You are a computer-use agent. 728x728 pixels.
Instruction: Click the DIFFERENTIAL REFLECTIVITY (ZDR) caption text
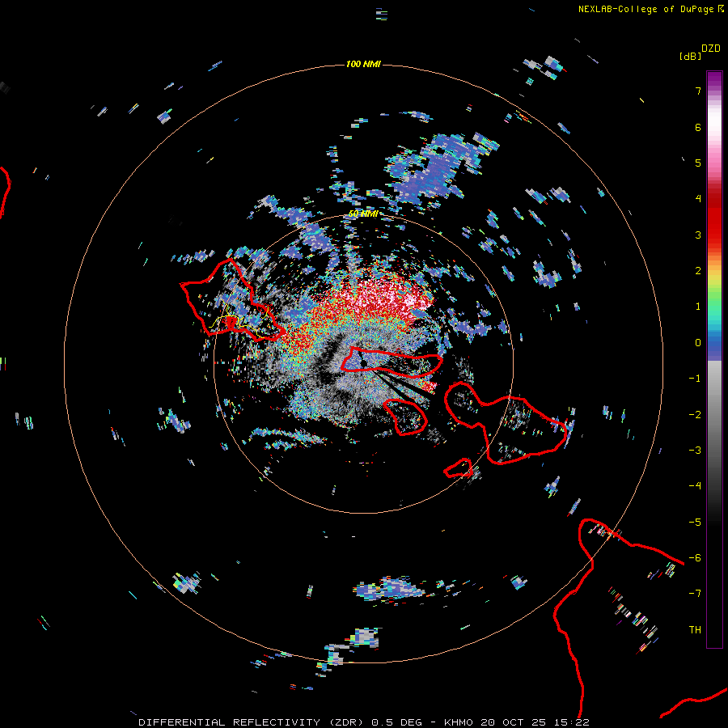(x=252, y=722)
